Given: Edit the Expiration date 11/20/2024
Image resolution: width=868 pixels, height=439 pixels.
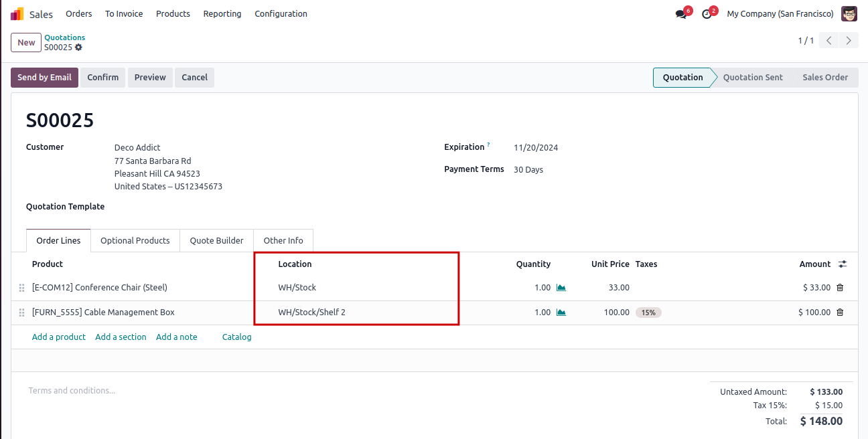Looking at the screenshot, I should click(x=536, y=148).
